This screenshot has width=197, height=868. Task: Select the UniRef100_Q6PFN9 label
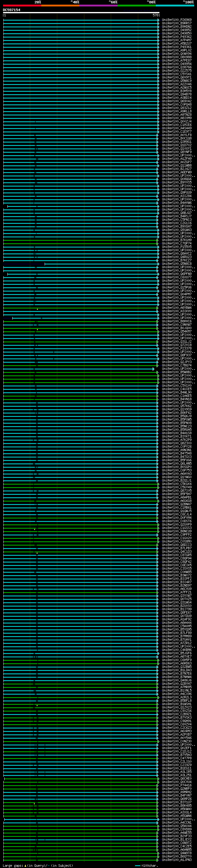click(x=176, y=274)
